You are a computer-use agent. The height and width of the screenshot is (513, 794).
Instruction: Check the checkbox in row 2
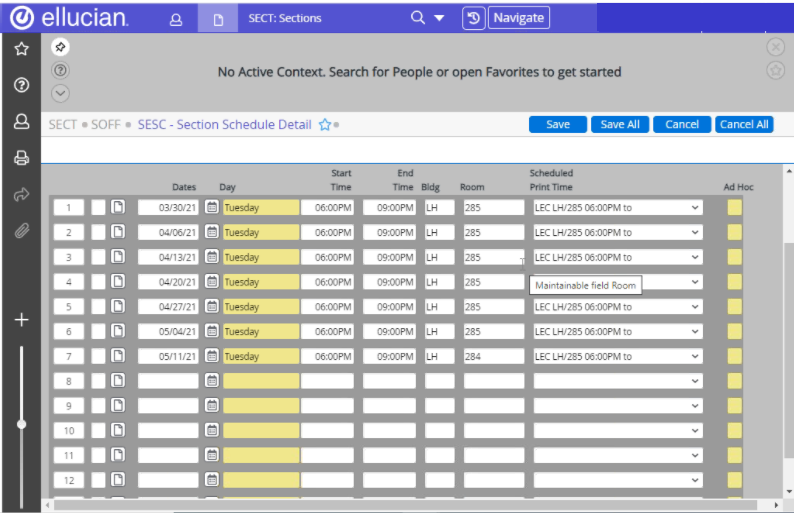[98, 232]
